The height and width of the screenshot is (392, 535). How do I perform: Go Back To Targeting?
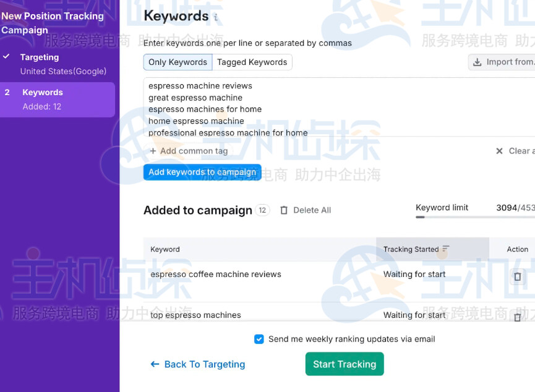(198, 364)
